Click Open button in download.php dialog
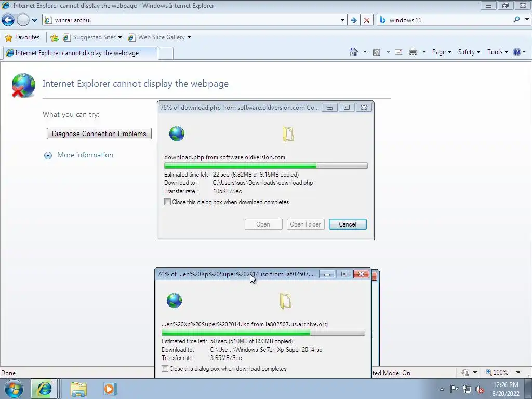Image resolution: width=532 pixels, height=399 pixels. (x=263, y=224)
